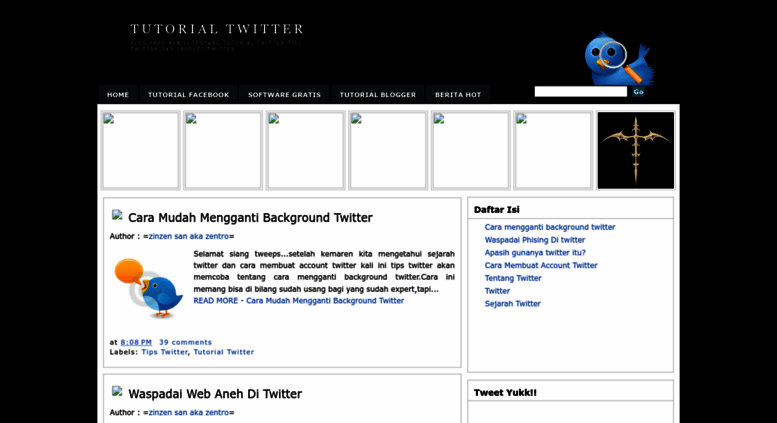Click the Tutorial Twitter blog title
This screenshot has width=777, height=423.
pos(217,29)
